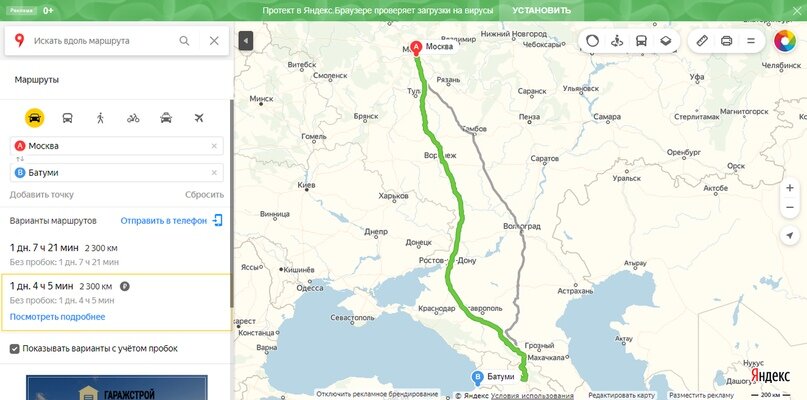Toggle showing variants with traffic checkbox
Screen dimensions: 807x400
point(14,349)
